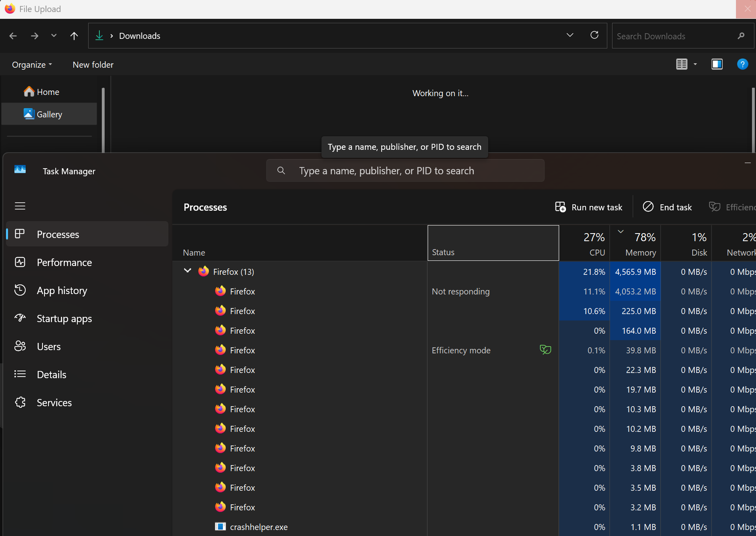Image resolution: width=756 pixels, height=536 pixels.
Task: Click the 4,053.2 MB memory value
Action: pyautogui.click(x=635, y=291)
